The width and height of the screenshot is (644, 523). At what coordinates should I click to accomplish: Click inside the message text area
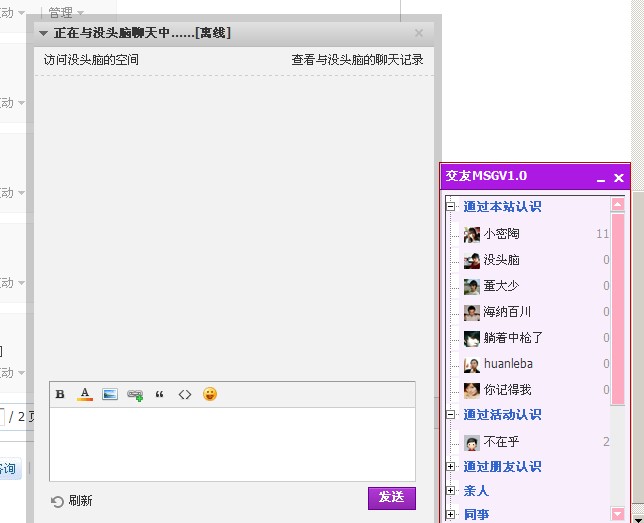click(x=232, y=444)
